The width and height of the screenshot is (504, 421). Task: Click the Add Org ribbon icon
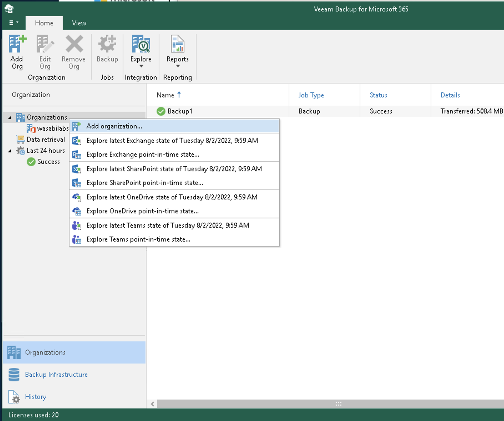pyautogui.click(x=17, y=44)
